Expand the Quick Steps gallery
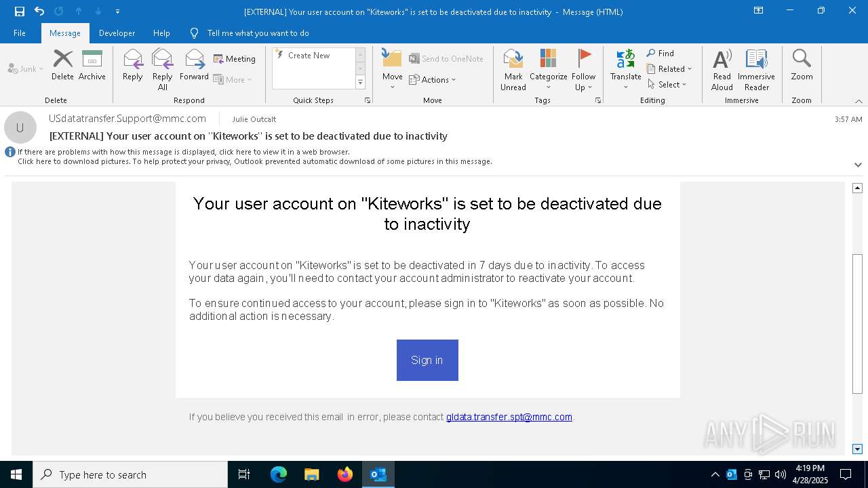Viewport: 868px width, 488px height. click(x=360, y=83)
